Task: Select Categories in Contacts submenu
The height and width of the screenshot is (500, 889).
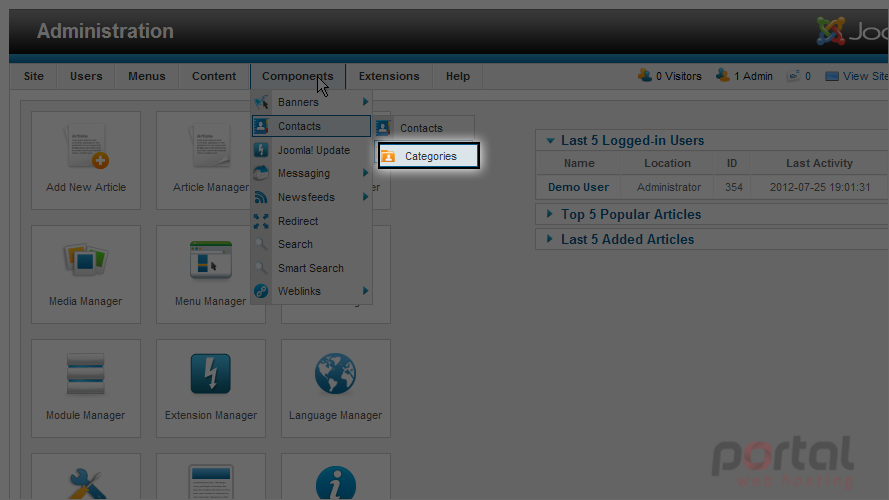Action: coord(429,156)
